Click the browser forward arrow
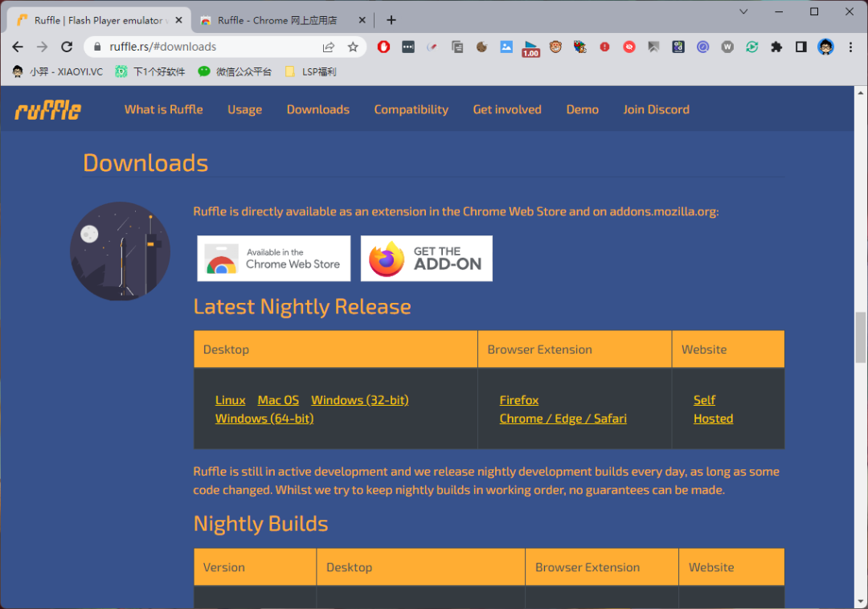This screenshot has width=868, height=609. (x=42, y=47)
